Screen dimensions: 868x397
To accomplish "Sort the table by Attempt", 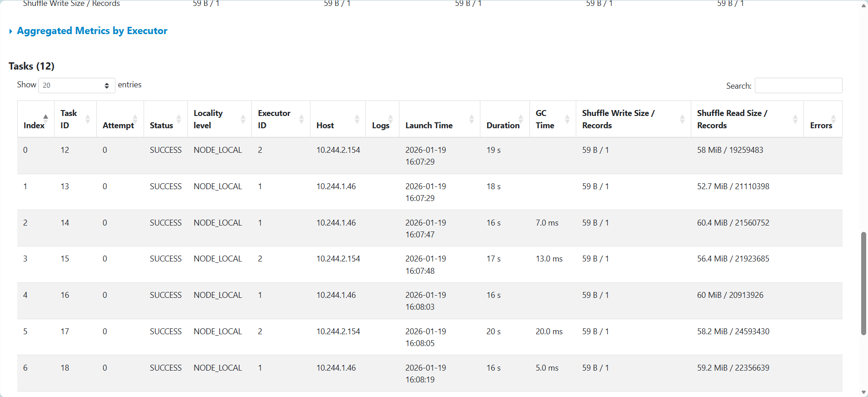I will coord(135,119).
